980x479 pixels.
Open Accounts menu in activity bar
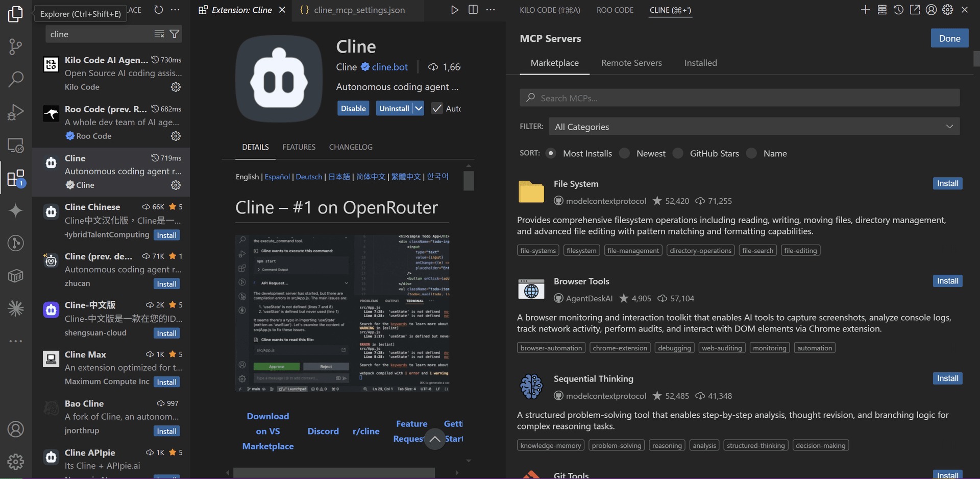coord(16,429)
